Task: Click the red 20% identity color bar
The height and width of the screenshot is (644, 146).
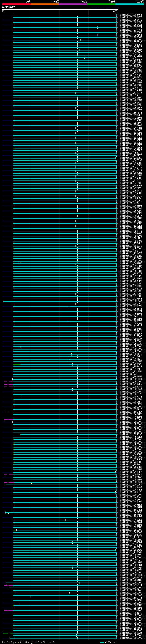Action: click(x=16, y=4)
